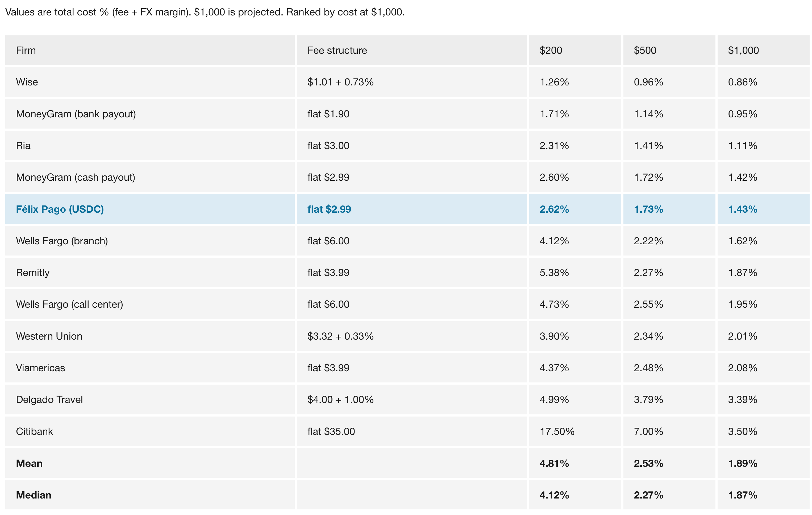Select Delgado Travel's "$4.00 + 1.00%" fee
Image resolution: width=812 pixels, height=515 pixels.
pyautogui.click(x=412, y=399)
